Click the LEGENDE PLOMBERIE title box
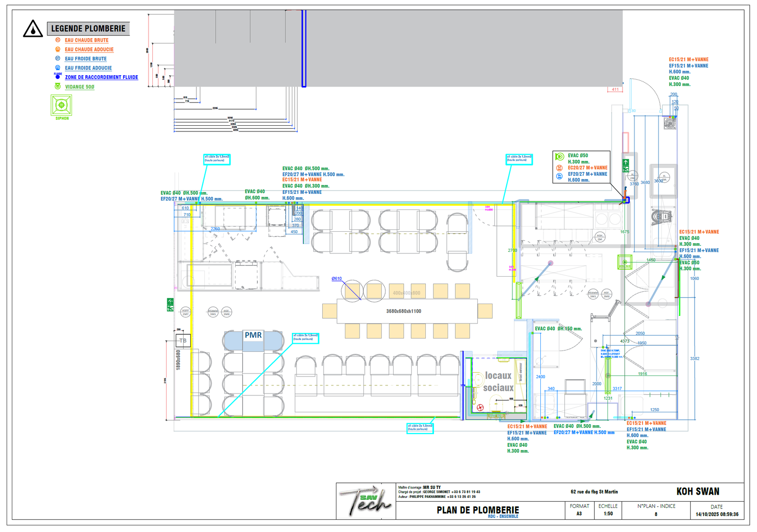 pos(88,29)
